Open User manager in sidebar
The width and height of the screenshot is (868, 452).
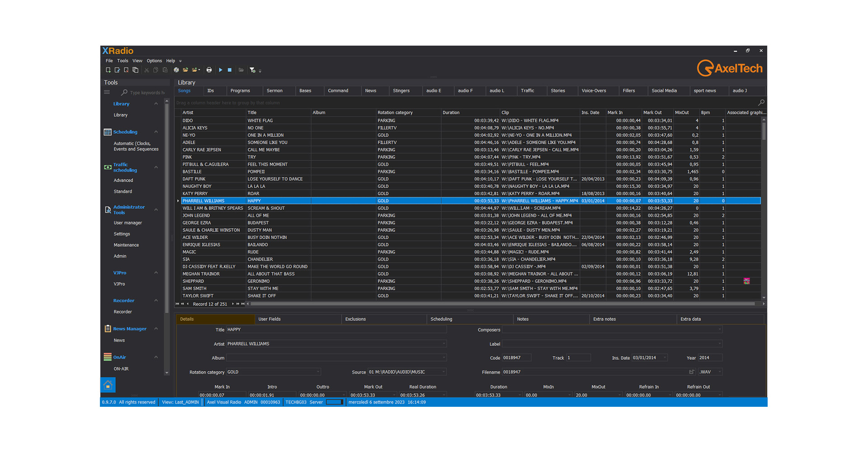pyautogui.click(x=127, y=223)
